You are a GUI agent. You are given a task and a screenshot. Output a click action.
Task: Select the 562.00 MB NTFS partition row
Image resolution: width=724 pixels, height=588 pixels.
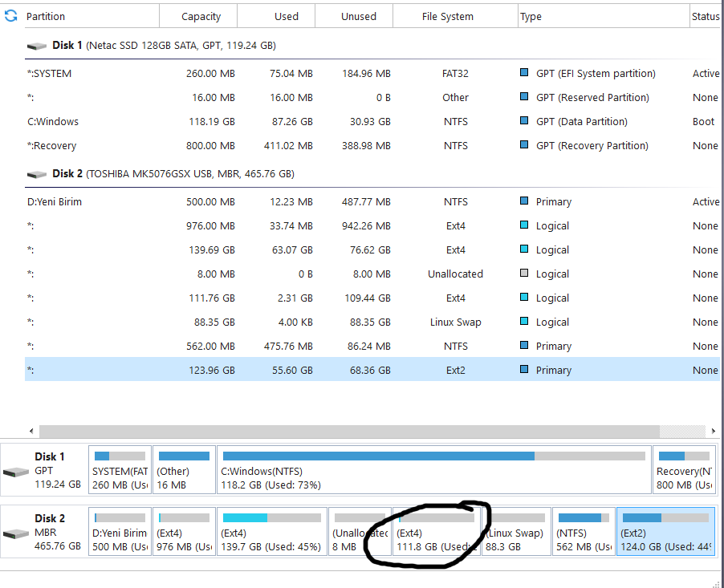coord(372,346)
